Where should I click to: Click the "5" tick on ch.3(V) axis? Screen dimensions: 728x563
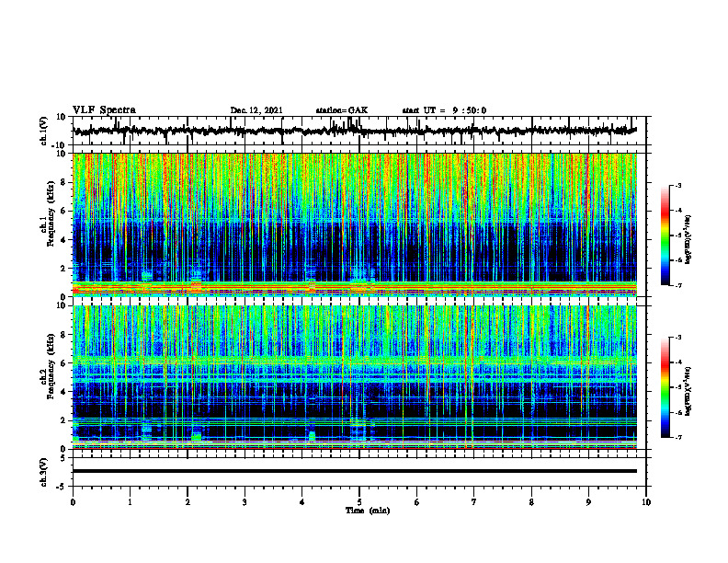[x=63, y=458]
